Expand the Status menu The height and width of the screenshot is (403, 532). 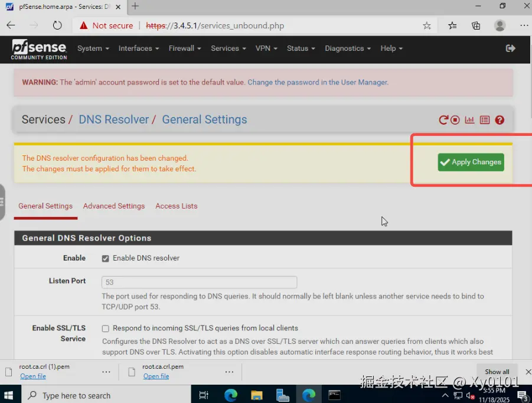301,48
